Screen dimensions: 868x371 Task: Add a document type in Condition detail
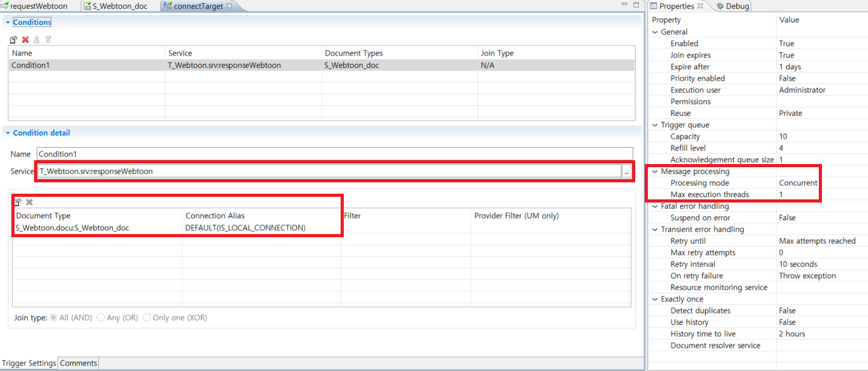(x=18, y=202)
